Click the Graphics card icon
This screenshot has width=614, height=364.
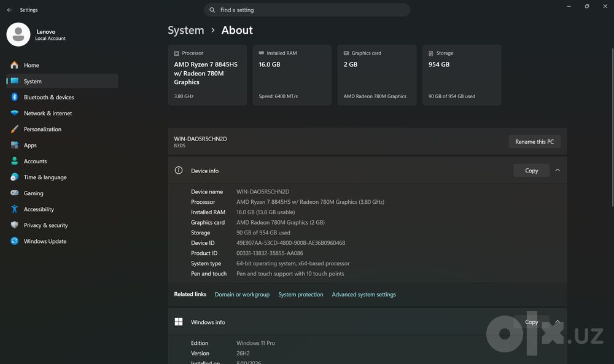tap(346, 53)
